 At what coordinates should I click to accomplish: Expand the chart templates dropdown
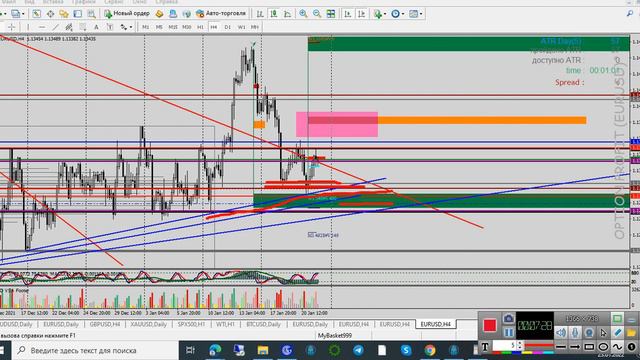[x=421, y=14]
